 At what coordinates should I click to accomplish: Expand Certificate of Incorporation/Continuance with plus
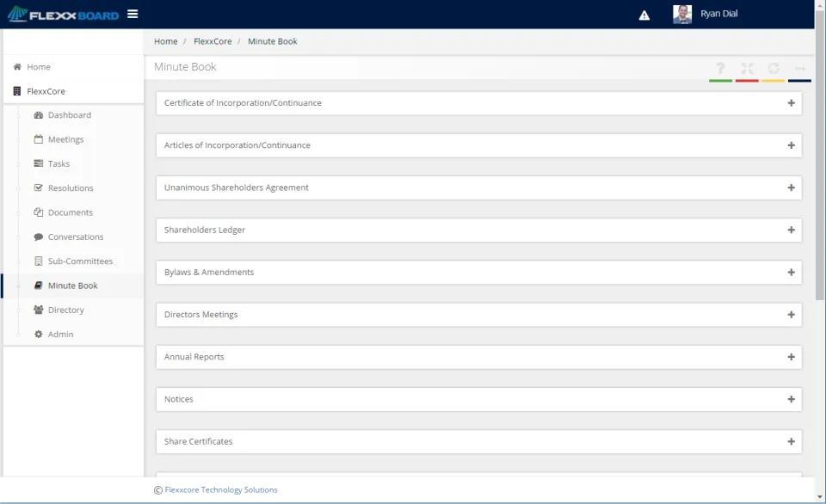792,103
